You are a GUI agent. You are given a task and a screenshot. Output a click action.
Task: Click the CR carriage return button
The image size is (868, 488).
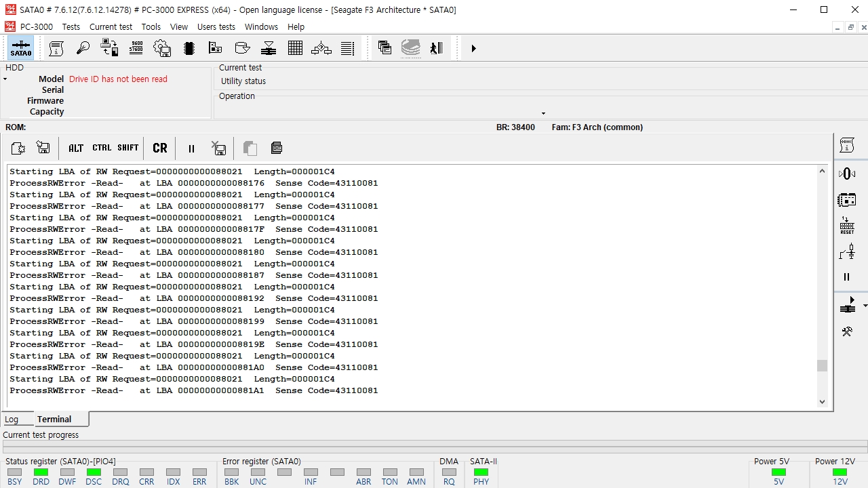pyautogui.click(x=160, y=148)
